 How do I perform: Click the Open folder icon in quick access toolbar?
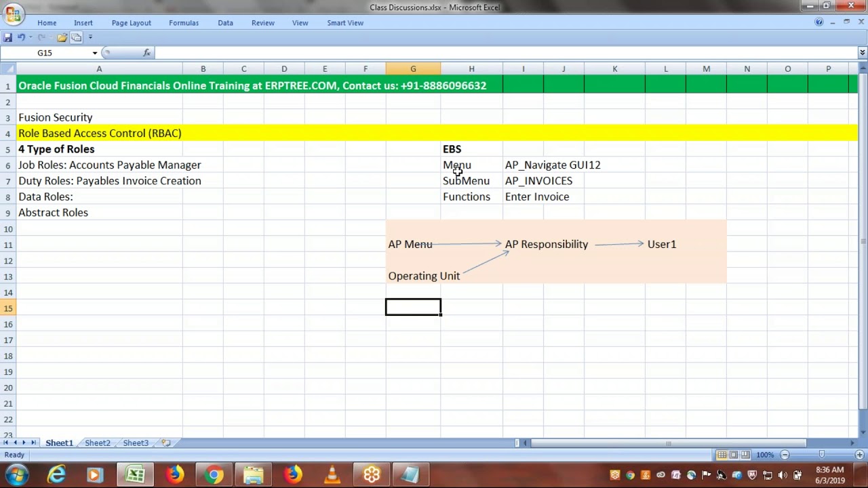(62, 37)
